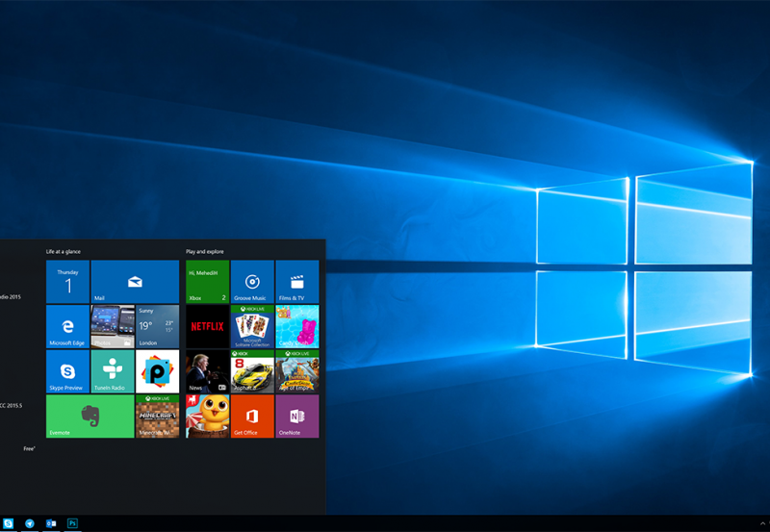Click the 'Life at a glance' group header
Viewport: 770px width, 532px height.
click(x=64, y=252)
